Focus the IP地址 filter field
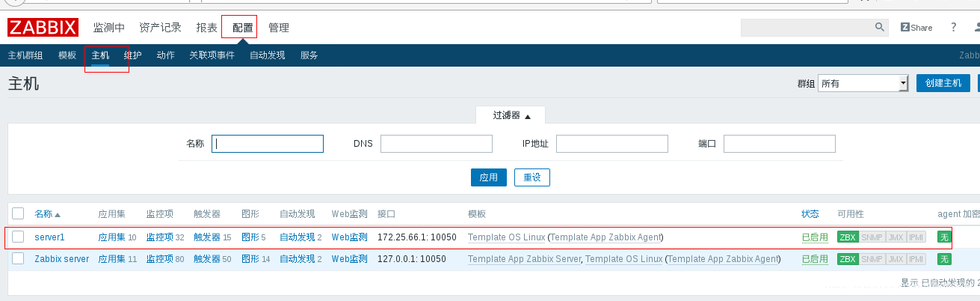Image resolution: width=980 pixels, height=301 pixels. click(612, 144)
